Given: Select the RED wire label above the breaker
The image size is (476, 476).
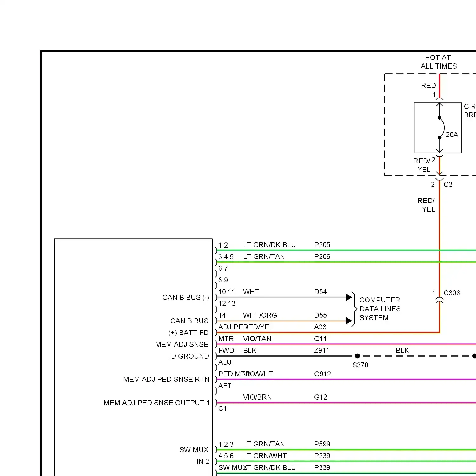Looking at the screenshot, I should click(x=428, y=85).
